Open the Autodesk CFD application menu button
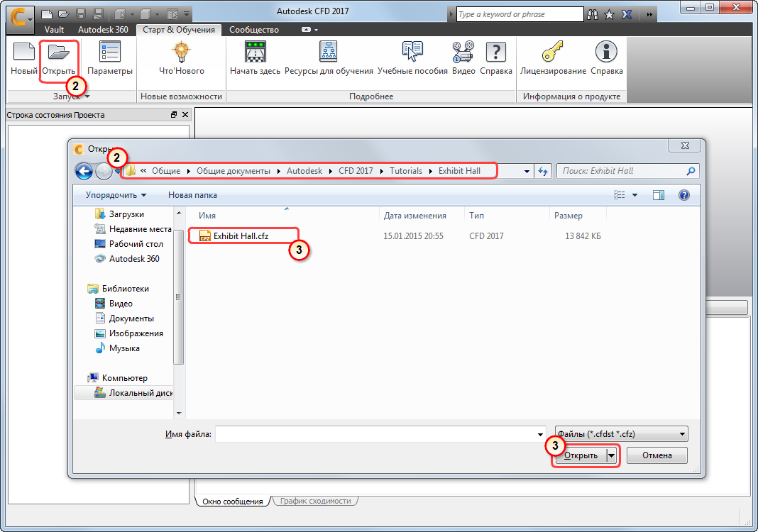Viewport: 758px width, 532px height. 21,19
